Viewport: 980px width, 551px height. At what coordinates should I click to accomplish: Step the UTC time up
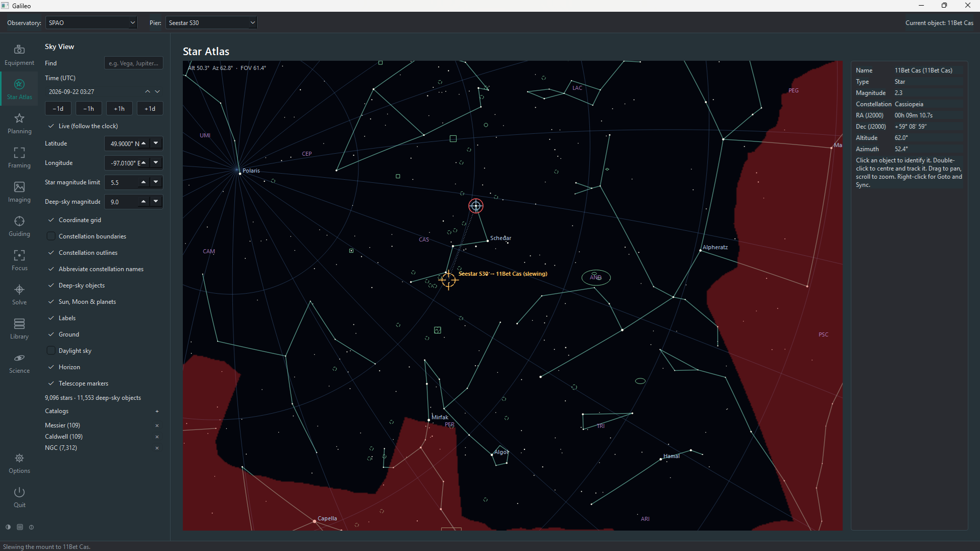(x=148, y=92)
